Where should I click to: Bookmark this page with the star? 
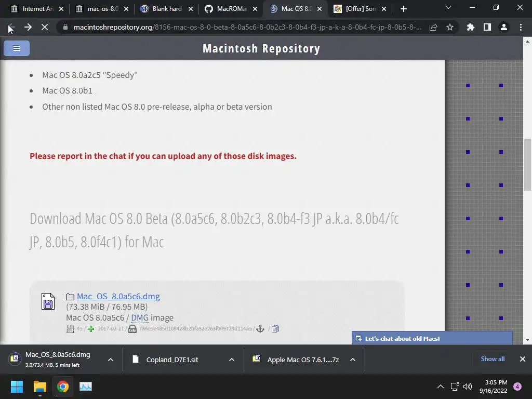click(x=450, y=27)
